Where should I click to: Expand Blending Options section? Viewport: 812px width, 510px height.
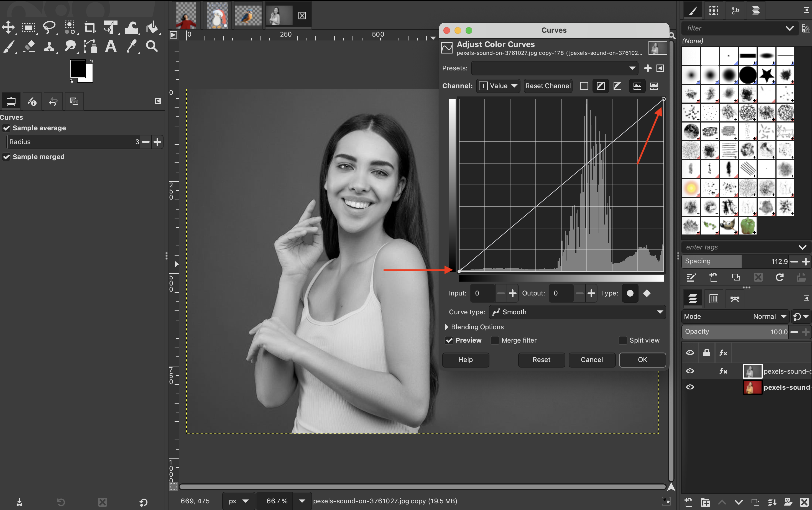[446, 327]
